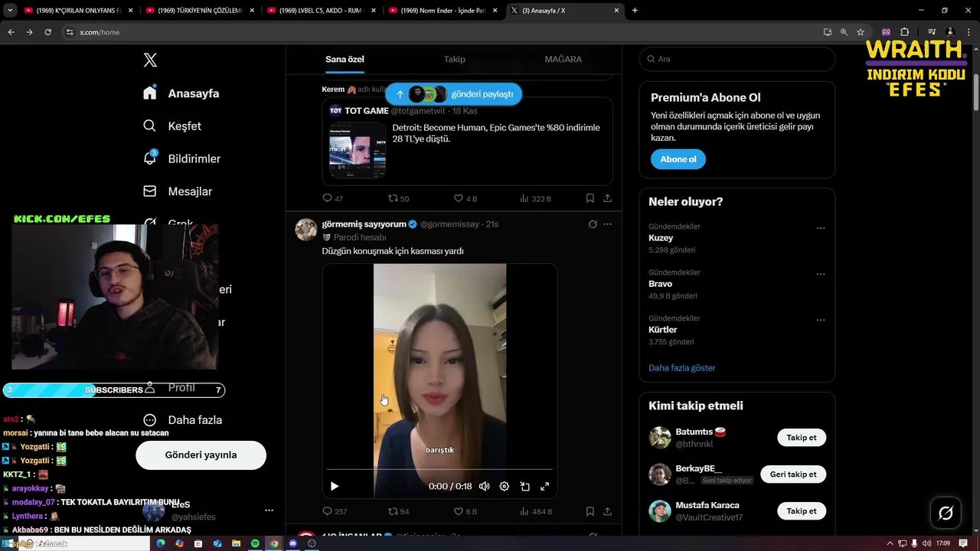
Task: Open more options for Bravo trend
Action: (x=821, y=274)
